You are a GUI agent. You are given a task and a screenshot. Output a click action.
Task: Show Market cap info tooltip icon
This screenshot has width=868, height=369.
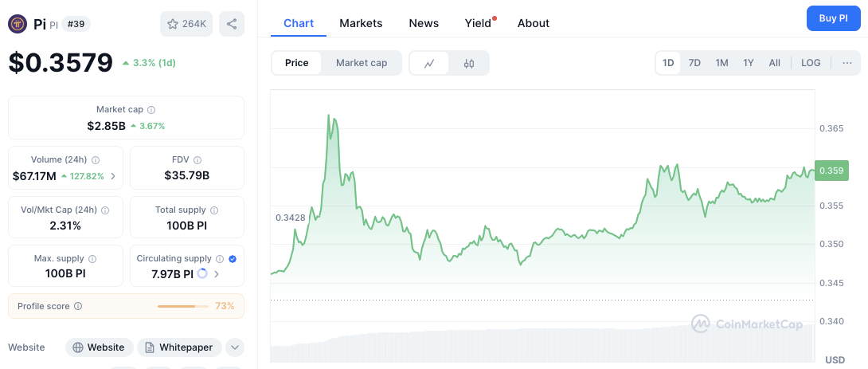[151, 110]
